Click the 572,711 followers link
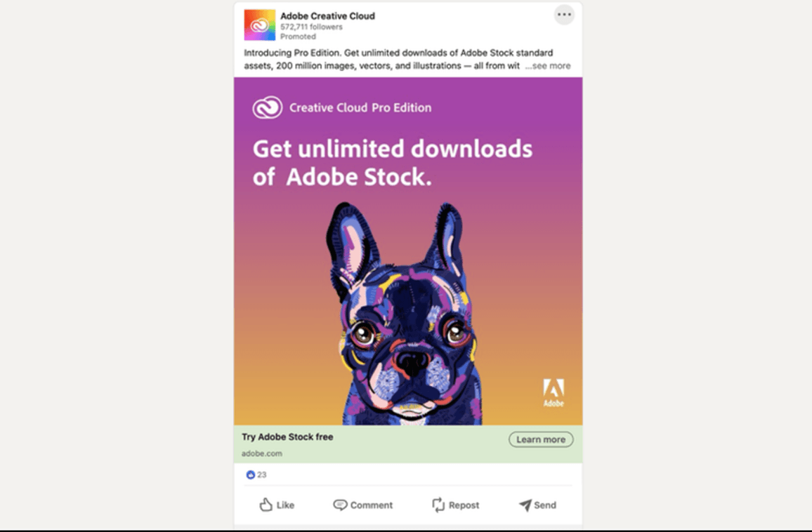This screenshot has width=812, height=532. point(310,27)
